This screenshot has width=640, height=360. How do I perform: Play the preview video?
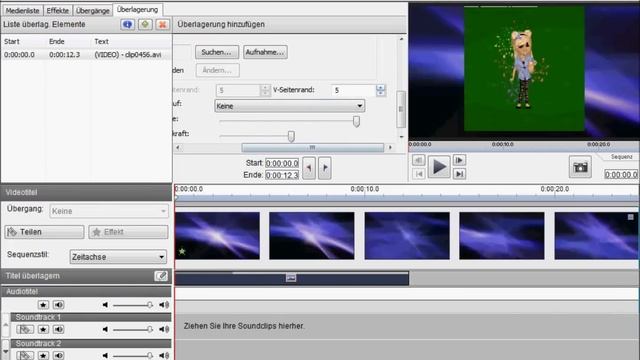pos(439,167)
